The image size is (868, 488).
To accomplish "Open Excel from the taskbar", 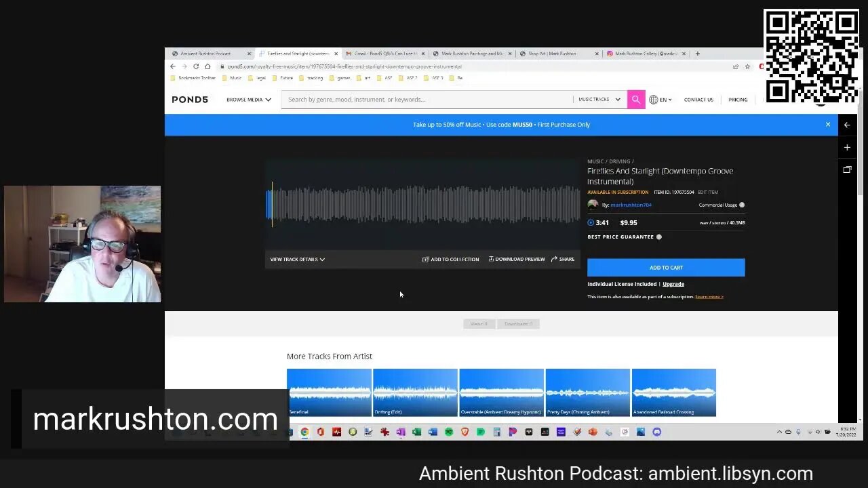I will (416, 432).
